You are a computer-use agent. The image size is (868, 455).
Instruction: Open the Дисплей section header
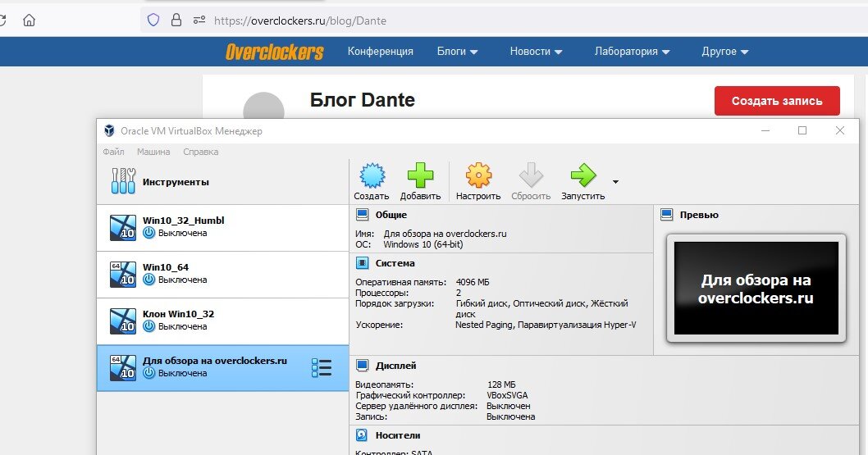click(395, 366)
